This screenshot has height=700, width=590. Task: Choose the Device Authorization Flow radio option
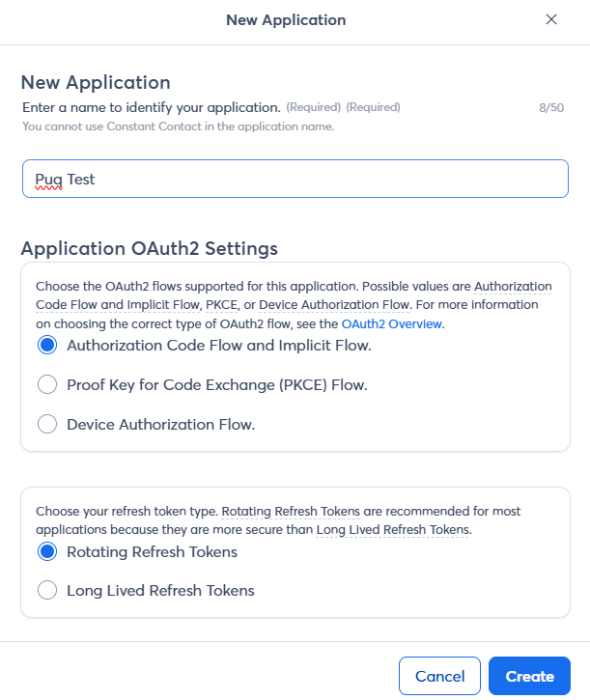pos(47,424)
